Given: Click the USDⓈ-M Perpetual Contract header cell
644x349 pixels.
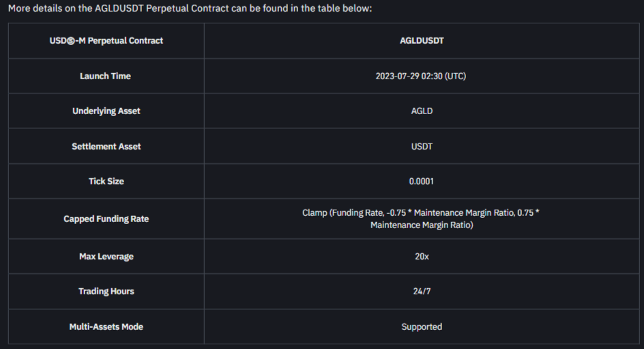Looking at the screenshot, I should tap(106, 41).
